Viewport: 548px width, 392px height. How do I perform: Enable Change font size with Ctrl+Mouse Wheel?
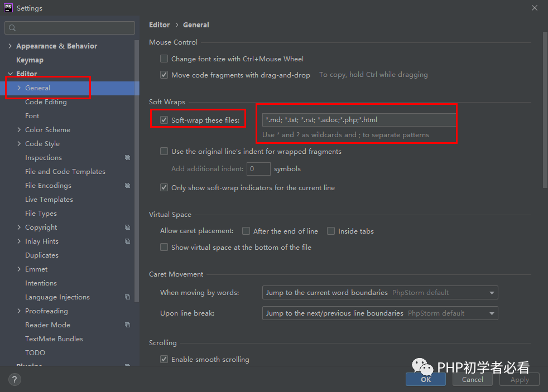[164, 59]
